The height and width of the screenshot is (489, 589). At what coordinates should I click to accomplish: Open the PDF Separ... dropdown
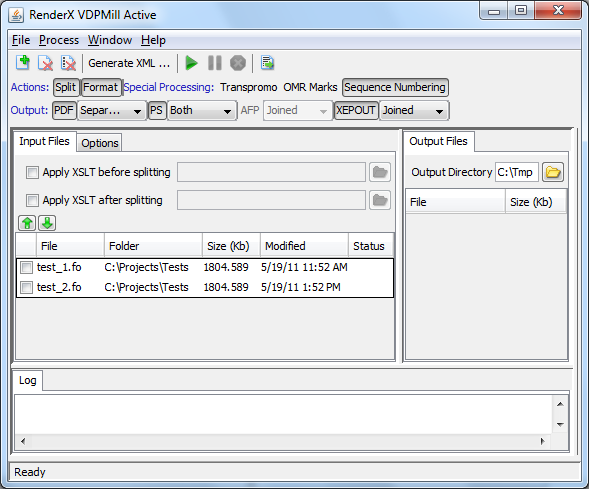(x=112, y=111)
